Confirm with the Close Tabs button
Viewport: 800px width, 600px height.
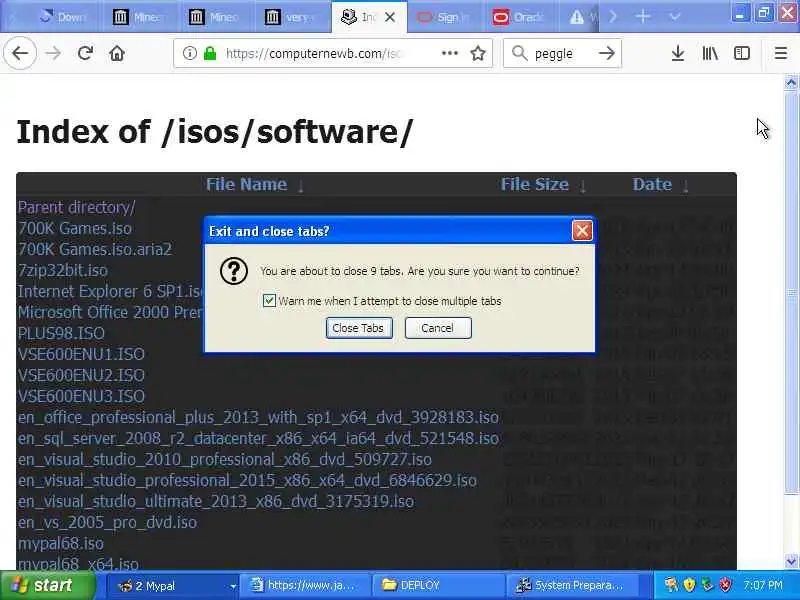click(x=359, y=328)
